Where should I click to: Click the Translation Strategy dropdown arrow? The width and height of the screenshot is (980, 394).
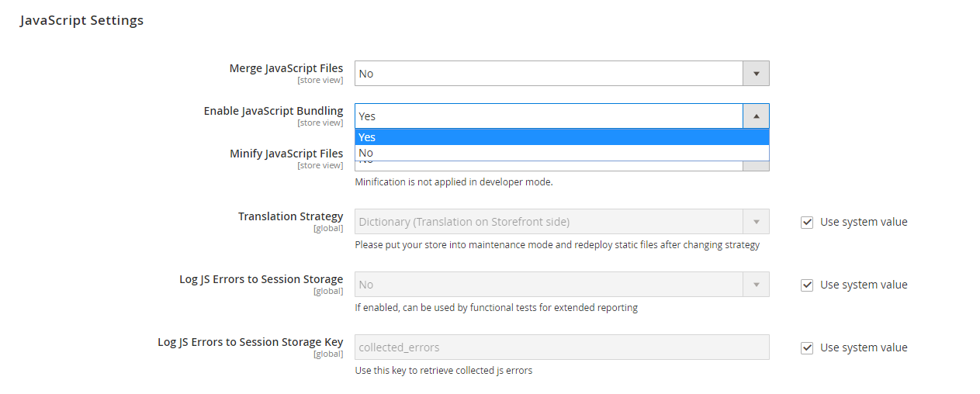(x=757, y=222)
